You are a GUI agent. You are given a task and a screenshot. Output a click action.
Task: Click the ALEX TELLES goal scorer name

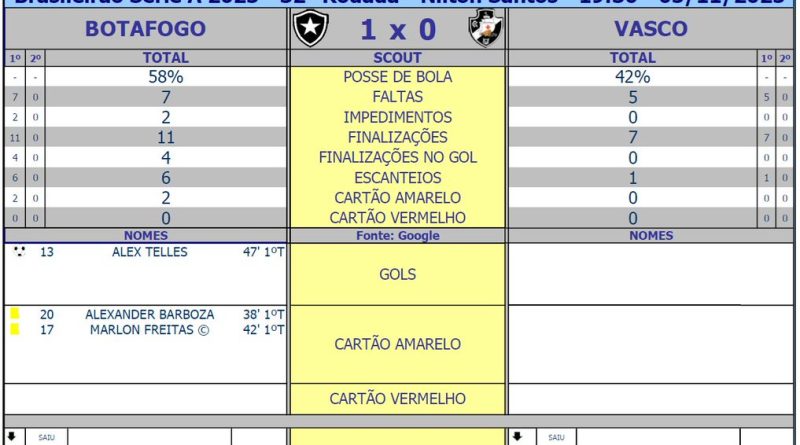coord(149,252)
